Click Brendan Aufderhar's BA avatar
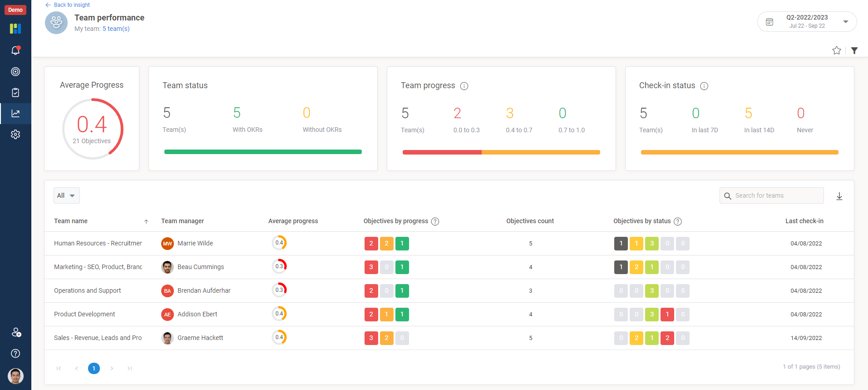Screen dimensions: 868x390 coord(168,290)
